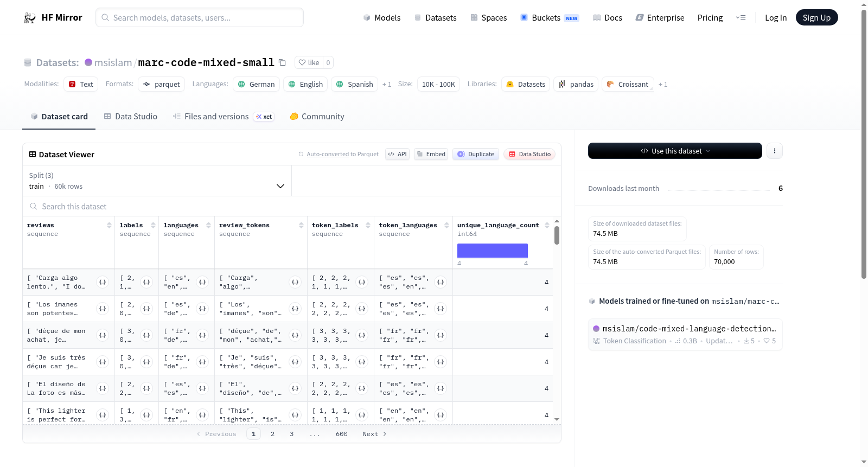Filter by the parquet format tag
This screenshot has height=467, width=868.
(161, 84)
